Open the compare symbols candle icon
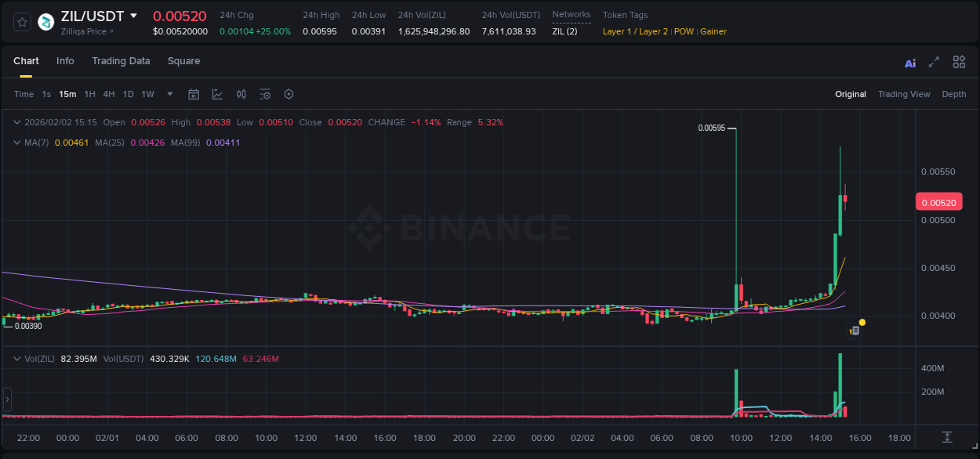The image size is (980, 459). tap(241, 94)
